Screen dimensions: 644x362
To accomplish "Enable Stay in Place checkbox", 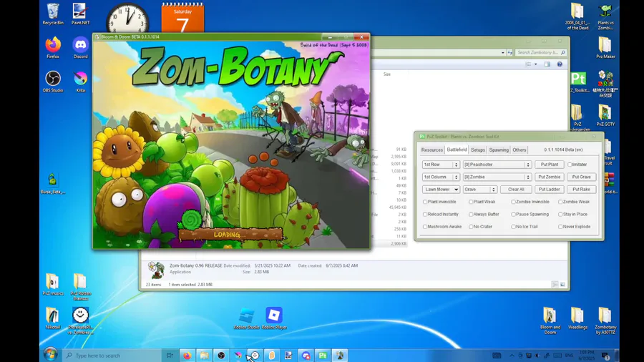I will (560, 214).
